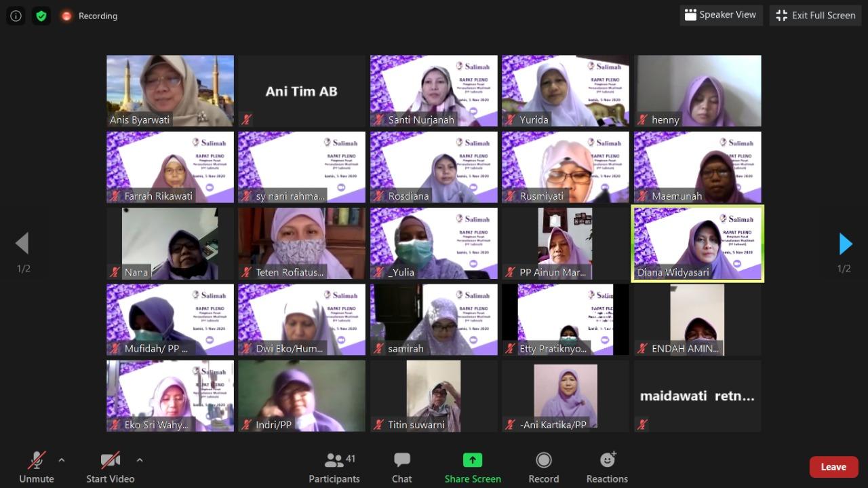
Task: Open the meeting information icon
Action: point(16,16)
